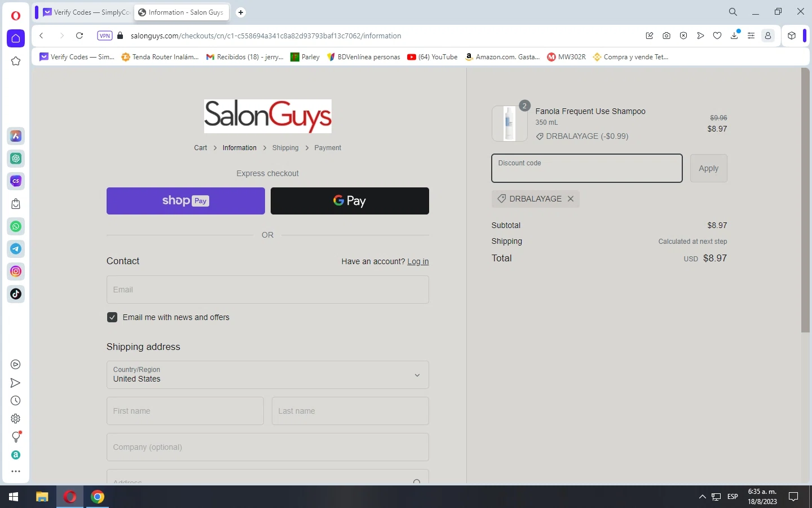Open Telegram in the sidebar

point(16,249)
